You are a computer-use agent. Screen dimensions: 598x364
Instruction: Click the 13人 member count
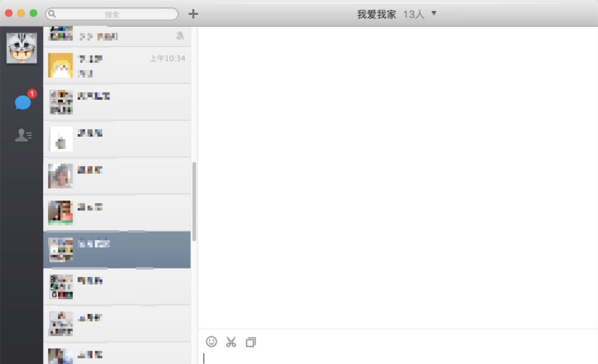pos(413,14)
